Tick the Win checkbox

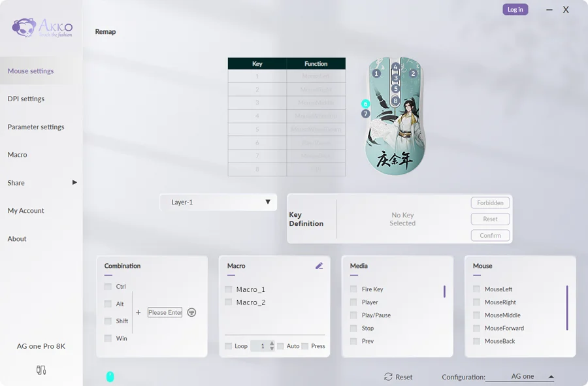coord(108,338)
